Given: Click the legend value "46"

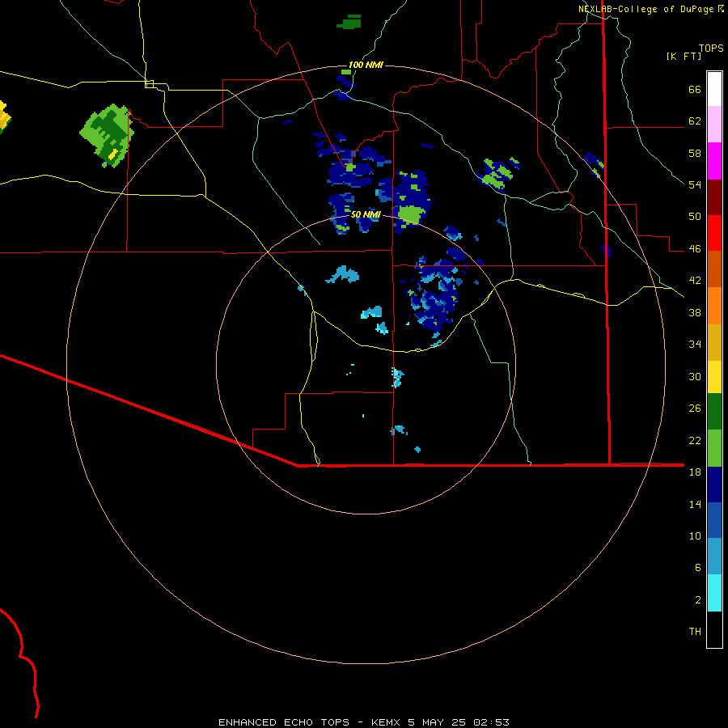Looking at the screenshot, I should tap(695, 249).
